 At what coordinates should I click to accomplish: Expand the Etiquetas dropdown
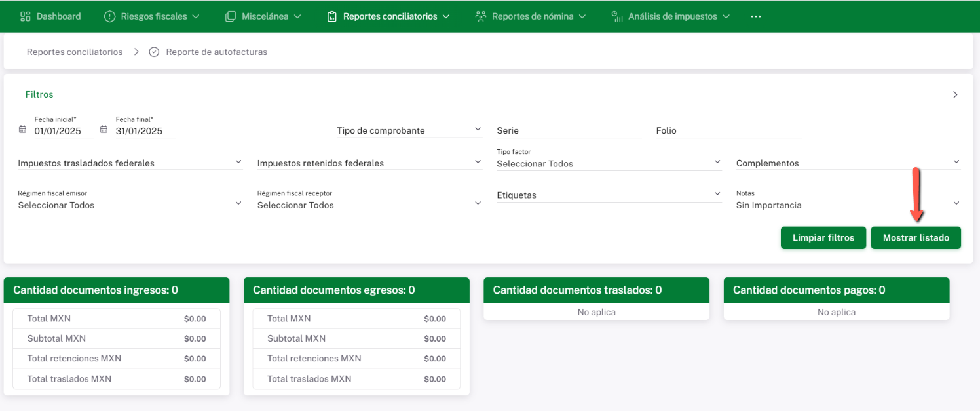(717, 194)
